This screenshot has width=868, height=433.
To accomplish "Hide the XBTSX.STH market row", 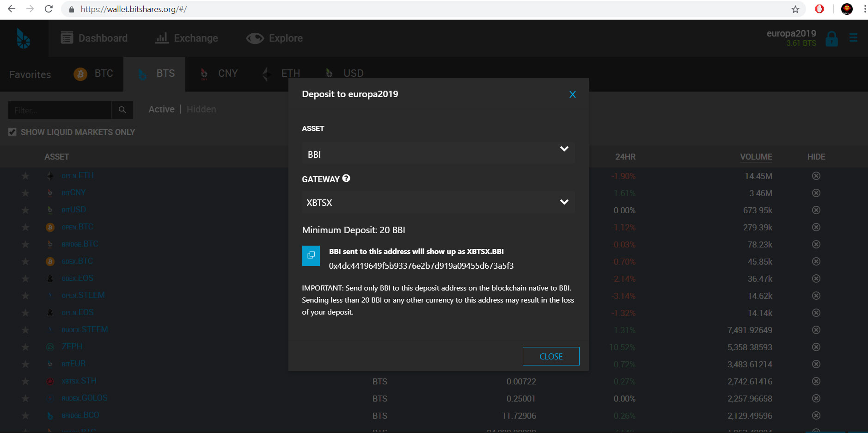I will (x=816, y=381).
